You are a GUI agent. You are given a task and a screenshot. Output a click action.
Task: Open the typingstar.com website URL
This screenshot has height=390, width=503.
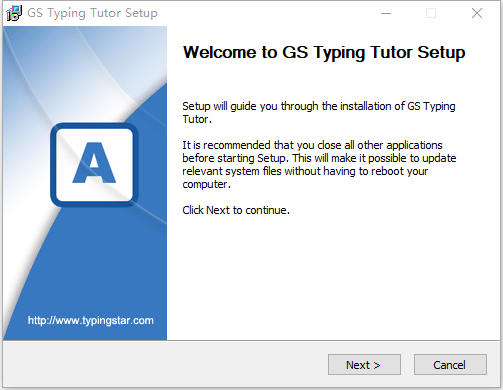click(x=91, y=320)
